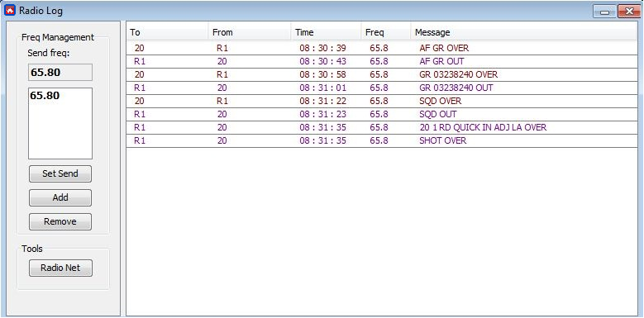Click the Message column header
The image size is (644, 318).
523,32
